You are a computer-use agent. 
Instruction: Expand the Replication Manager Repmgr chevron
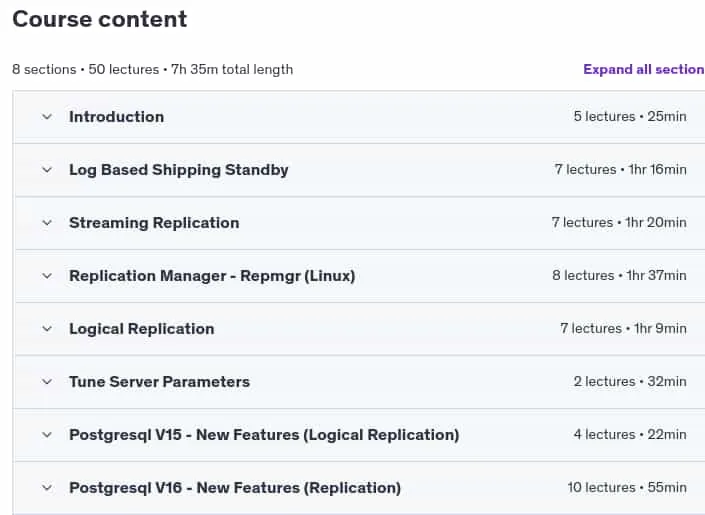coord(47,276)
